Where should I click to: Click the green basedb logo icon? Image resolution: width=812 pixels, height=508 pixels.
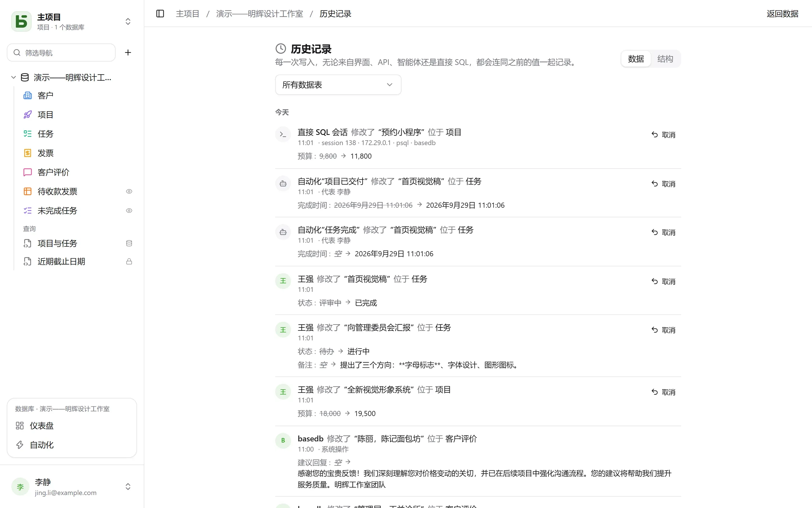(21, 21)
